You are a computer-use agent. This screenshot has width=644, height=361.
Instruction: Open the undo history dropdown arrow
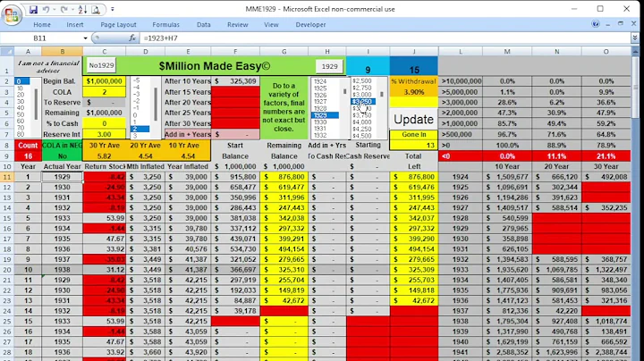click(x=55, y=10)
